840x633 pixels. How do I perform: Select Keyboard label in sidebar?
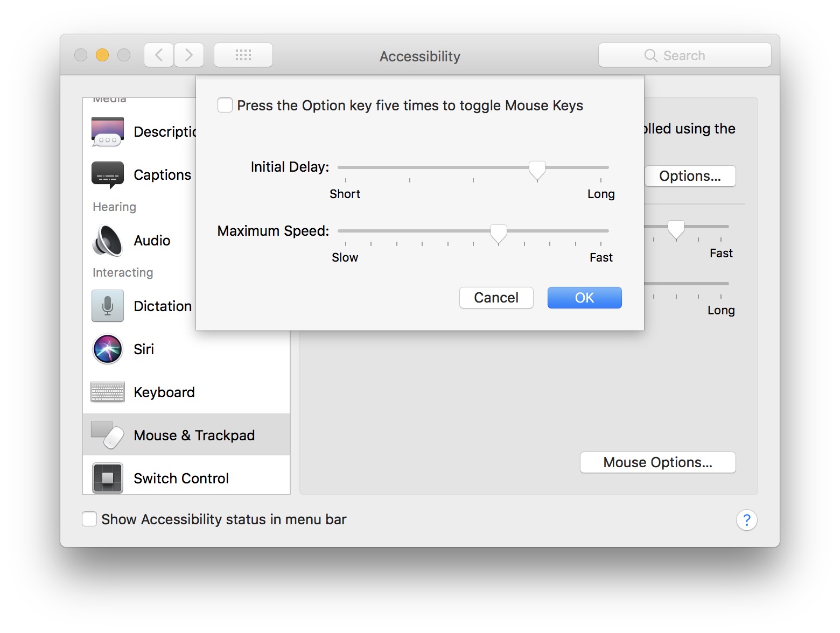pyautogui.click(x=164, y=392)
